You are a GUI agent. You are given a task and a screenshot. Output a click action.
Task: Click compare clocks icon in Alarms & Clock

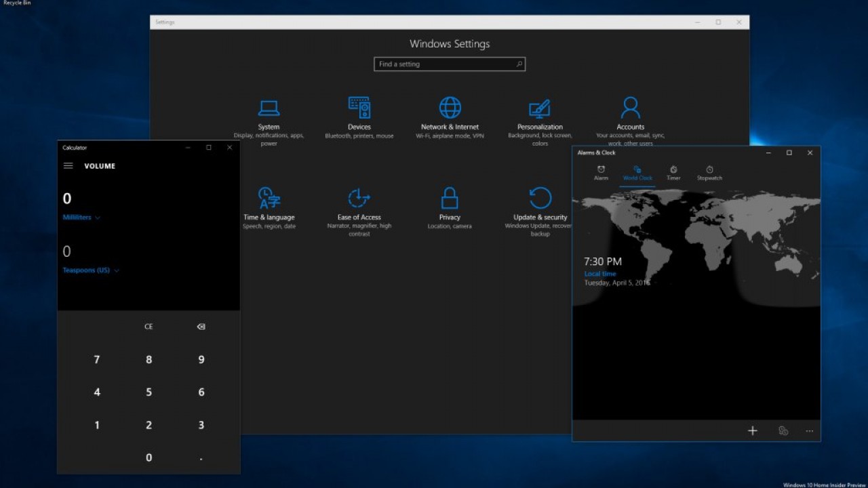[783, 430]
